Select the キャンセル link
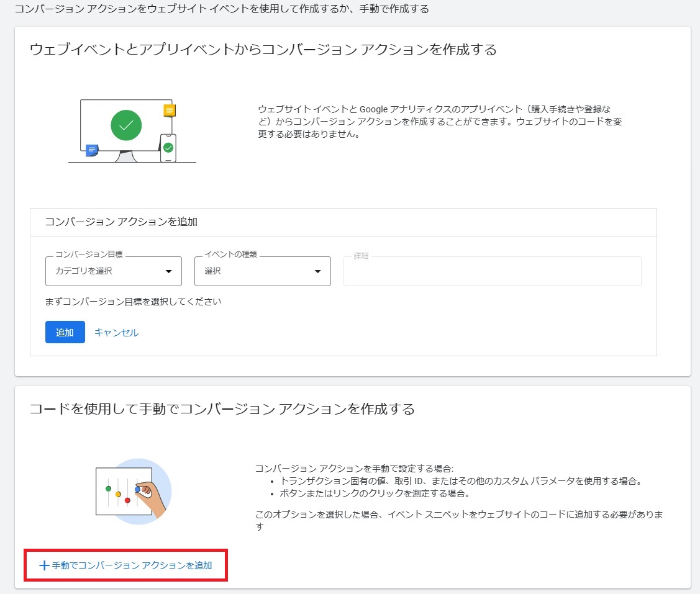 [x=116, y=332]
